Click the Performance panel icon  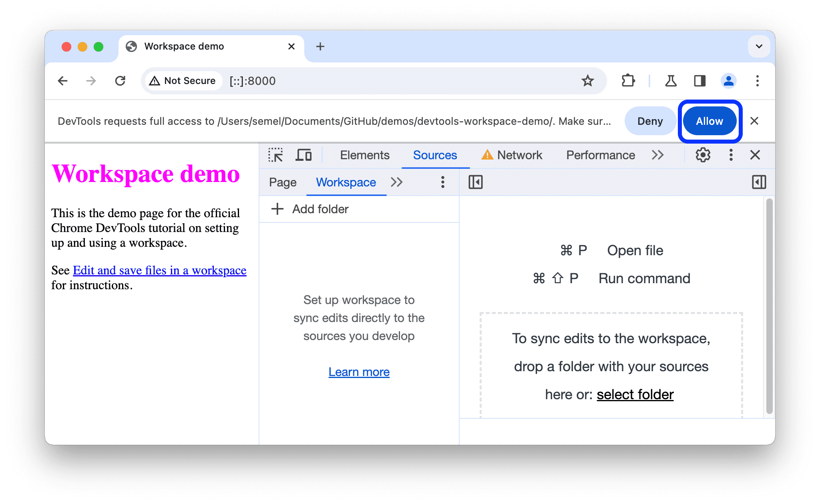[x=600, y=155]
